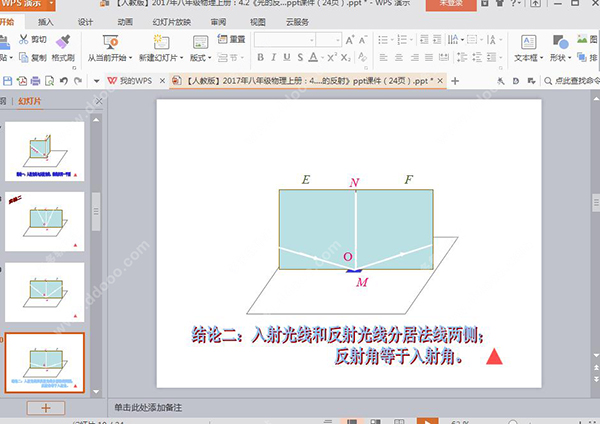
Task: Open the Cloud Services (云服务) tab
Action: [297, 22]
